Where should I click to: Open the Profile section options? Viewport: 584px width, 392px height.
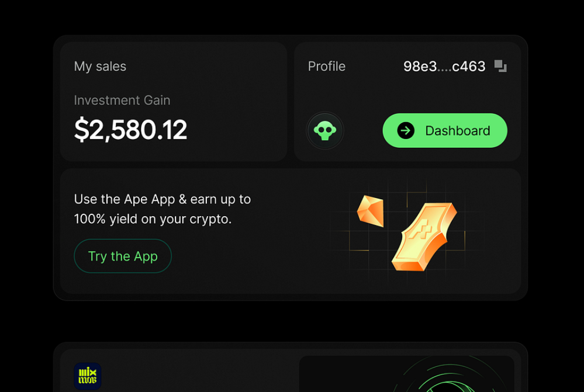click(x=326, y=66)
